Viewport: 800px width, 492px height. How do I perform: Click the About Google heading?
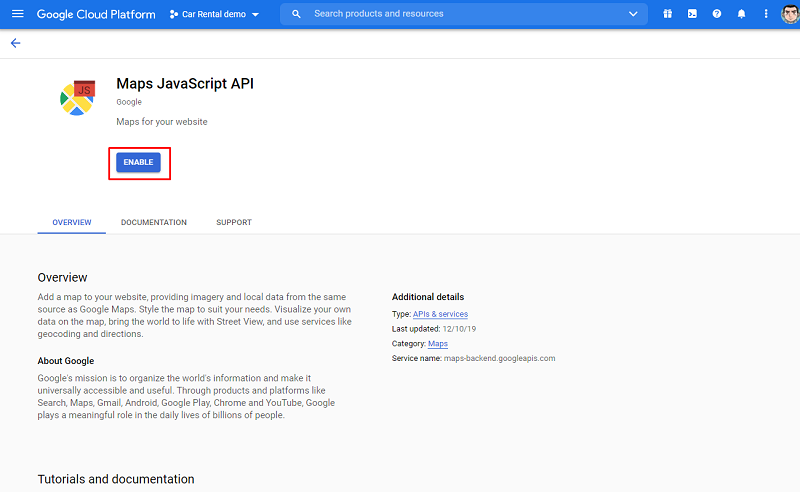(66, 361)
